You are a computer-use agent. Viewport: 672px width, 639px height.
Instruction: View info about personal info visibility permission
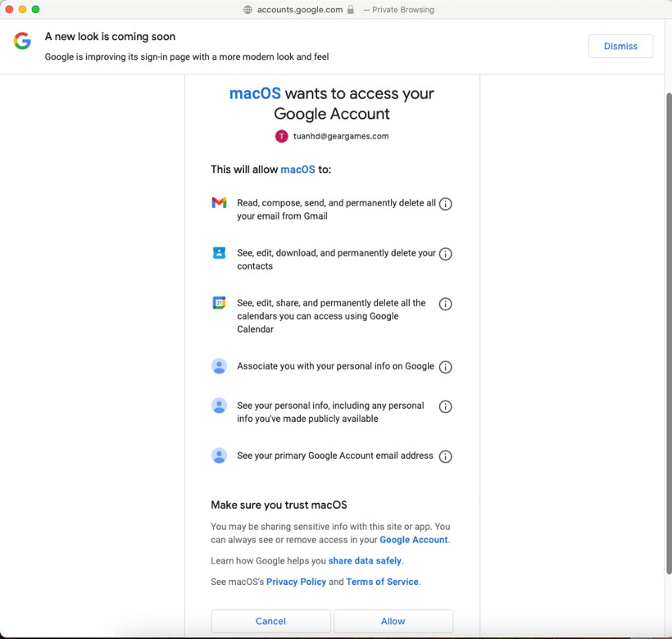coord(445,406)
